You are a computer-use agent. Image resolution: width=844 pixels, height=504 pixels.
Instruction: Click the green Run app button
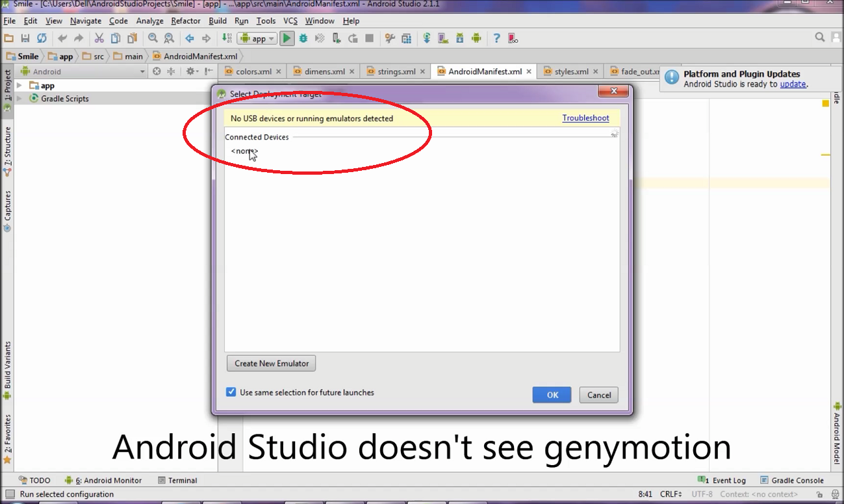(x=287, y=38)
